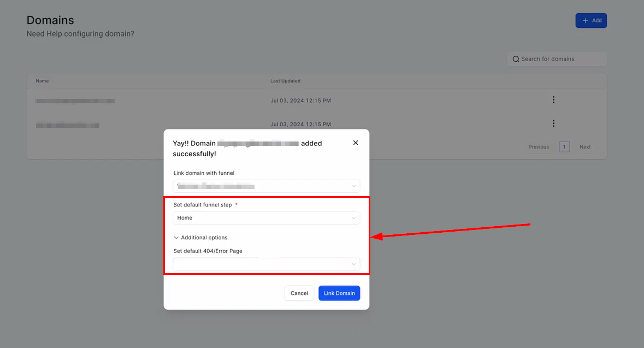Image resolution: width=644 pixels, height=348 pixels.
Task: Go to the Next page of domains
Action: (x=585, y=147)
